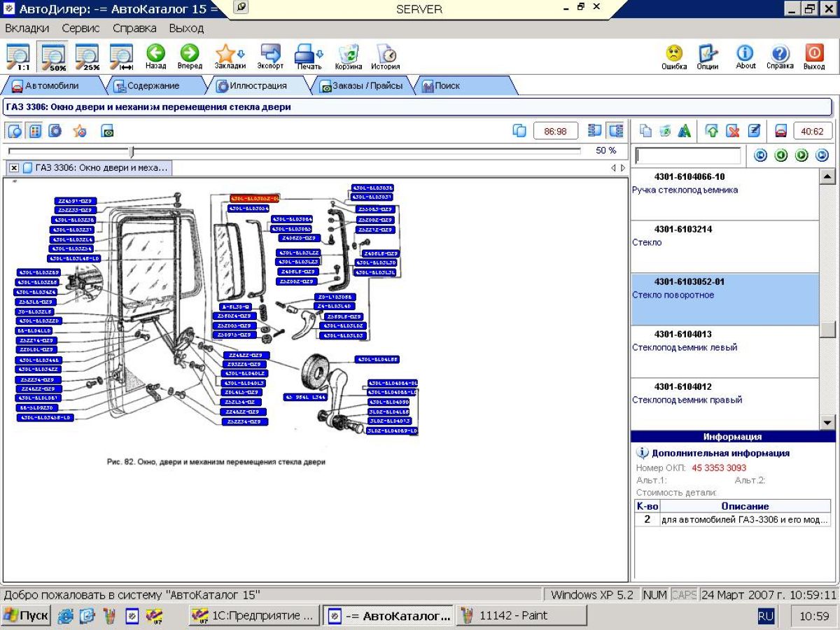Open the Корзина basket icon
Viewport: 840px width, 630px height.
[348, 54]
